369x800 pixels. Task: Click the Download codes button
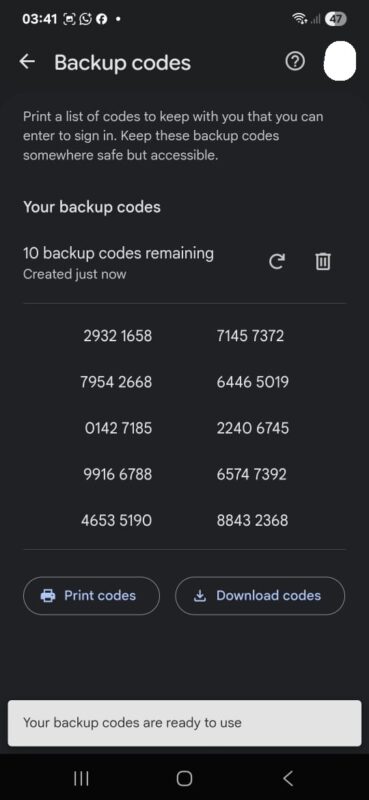(x=260, y=595)
